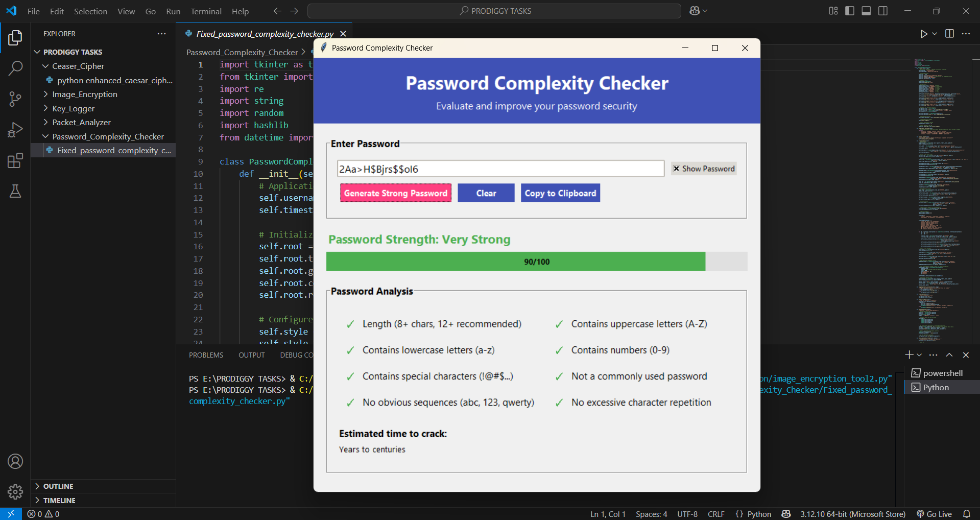This screenshot has height=520, width=980.
Task: Open the Copilot dropdown chevron in title bar
Action: pos(705,11)
